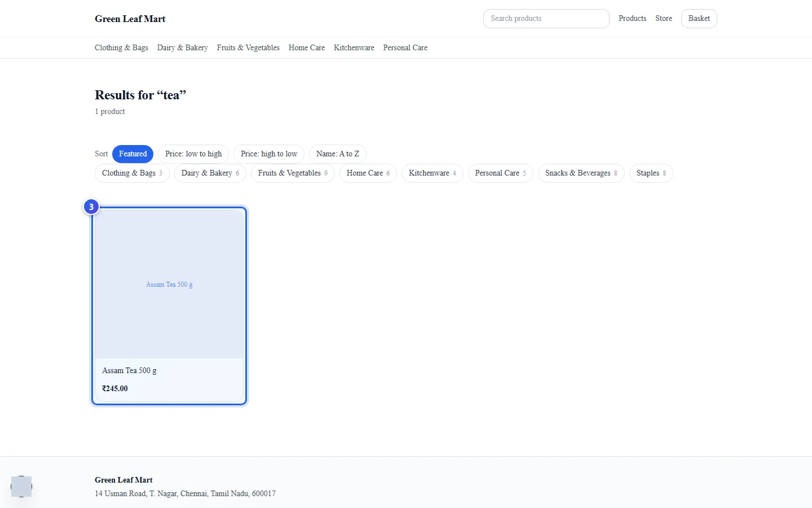
Task: Open Personal Care in the navigation bar
Action: click(x=405, y=48)
